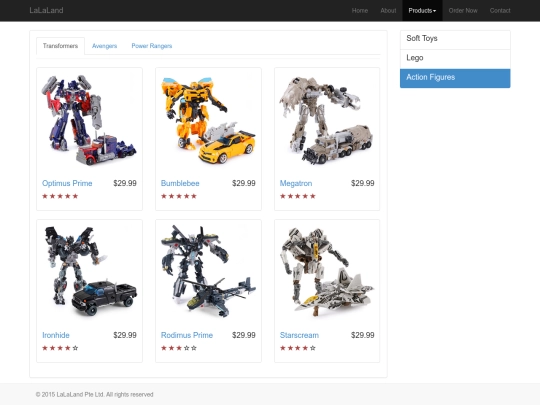
Task: Click the Starscream star rating
Action: point(298,348)
